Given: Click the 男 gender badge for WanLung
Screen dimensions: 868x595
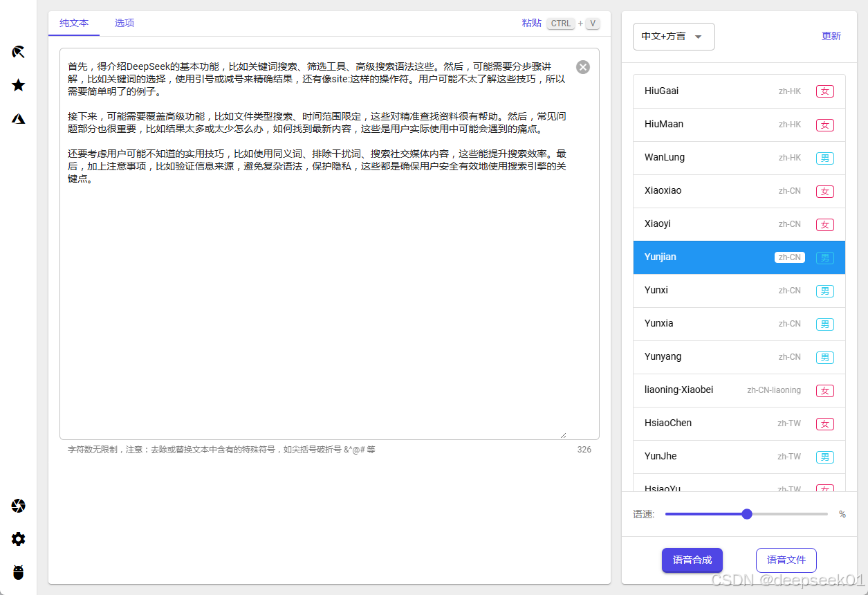Looking at the screenshot, I should [825, 158].
